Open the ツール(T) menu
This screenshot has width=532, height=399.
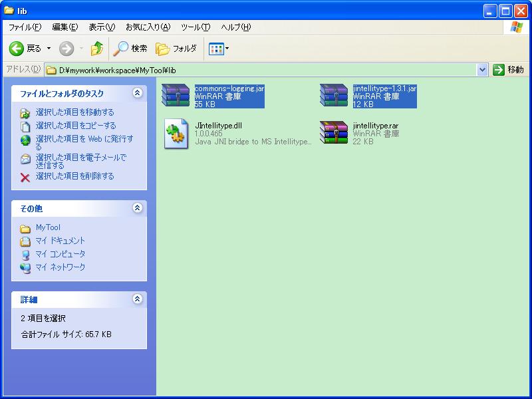coord(196,27)
